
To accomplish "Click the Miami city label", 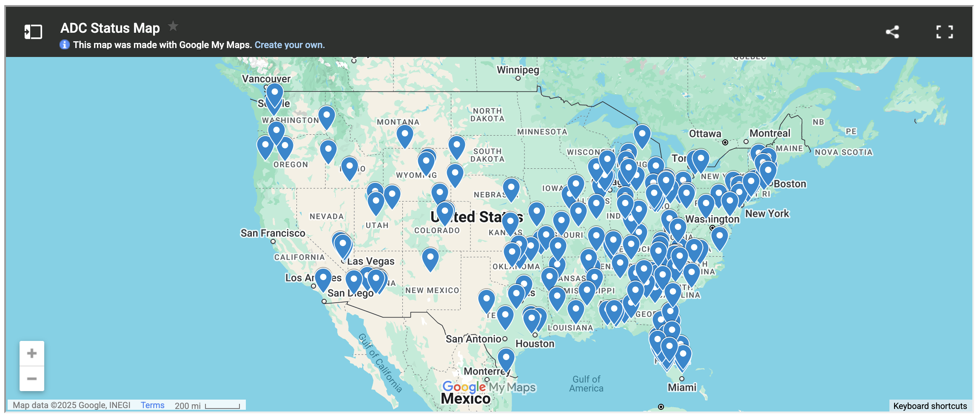I will pyautogui.click(x=682, y=387).
